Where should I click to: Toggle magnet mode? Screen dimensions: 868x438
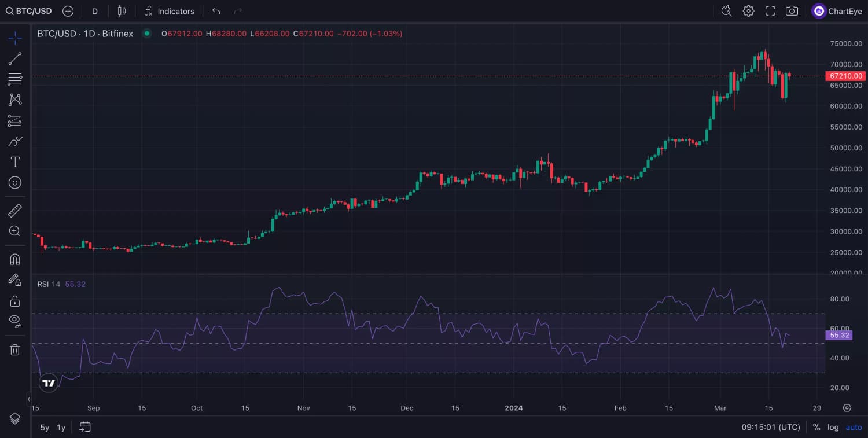[x=15, y=259]
